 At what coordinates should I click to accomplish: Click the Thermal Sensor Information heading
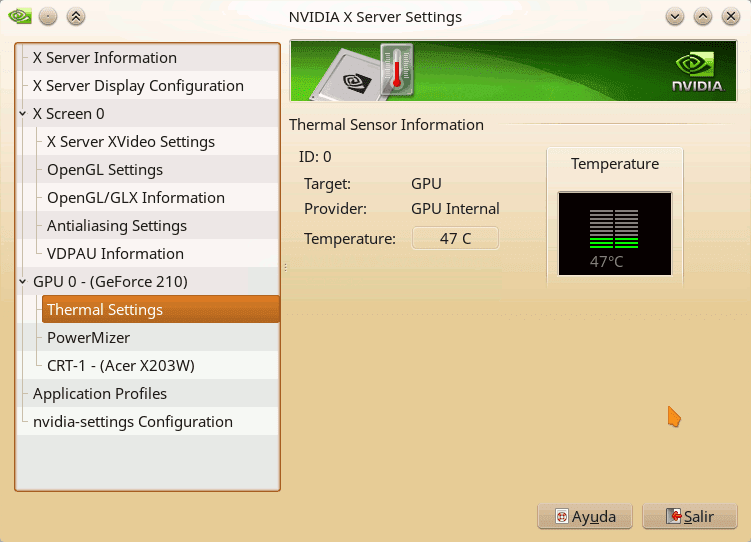point(386,124)
